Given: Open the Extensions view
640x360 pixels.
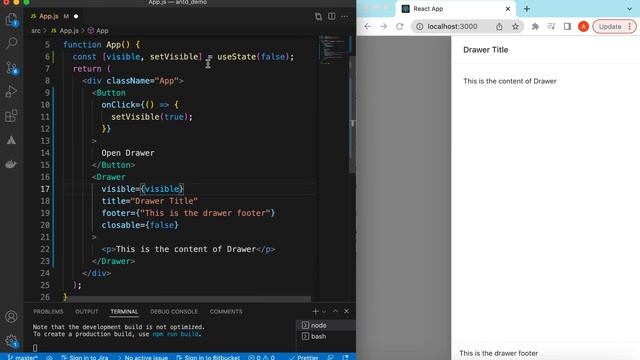Looking at the screenshot, I should click(x=11, y=116).
